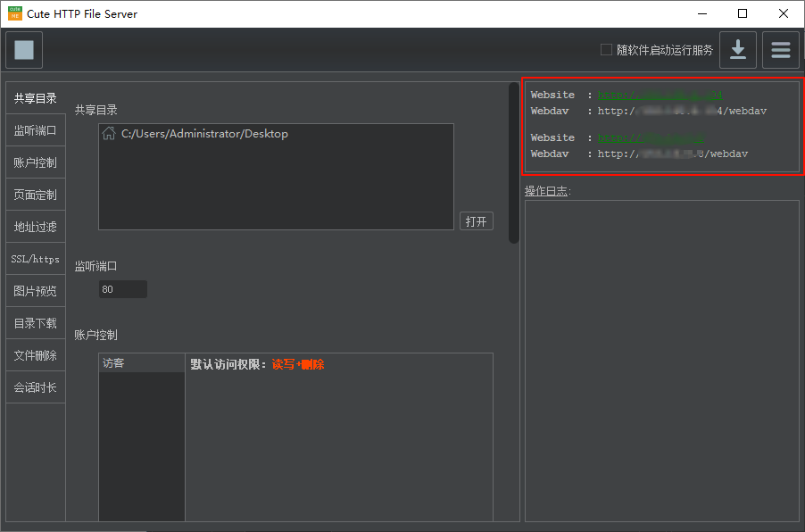Minimize the Cute HTTP File Server window
The height and width of the screenshot is (532, 805).
702,14
